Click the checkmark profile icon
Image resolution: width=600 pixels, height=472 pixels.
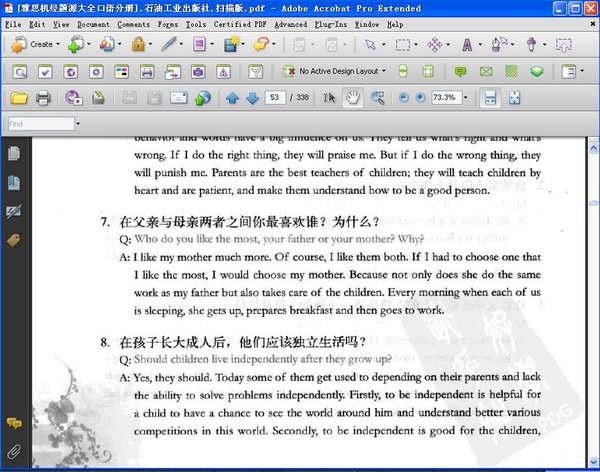[45, 72]
